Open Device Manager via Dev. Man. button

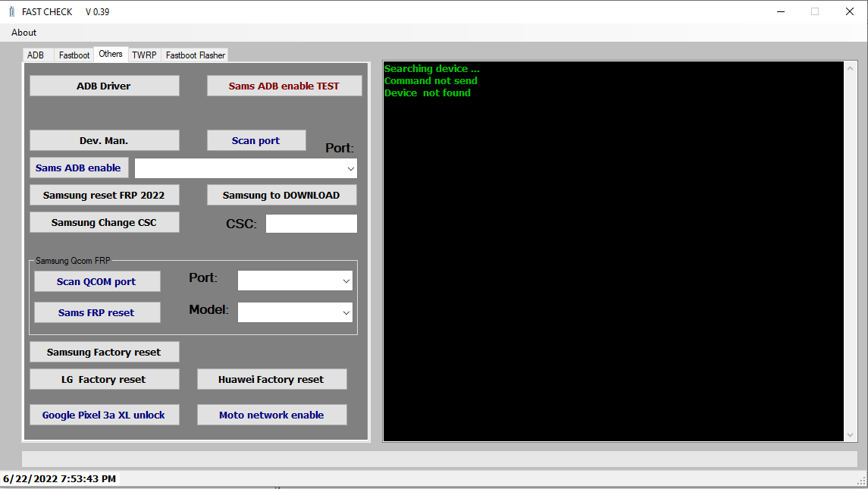104,140
